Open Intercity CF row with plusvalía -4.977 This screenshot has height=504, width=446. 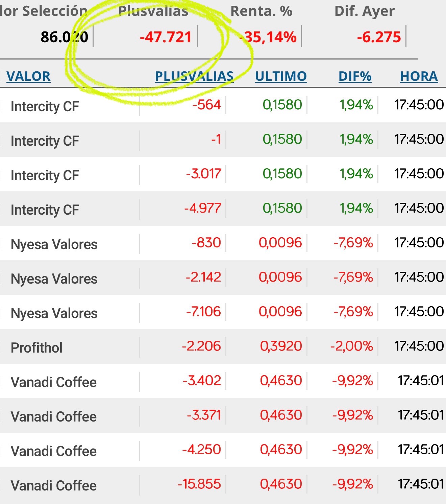[x=223, y=209]
